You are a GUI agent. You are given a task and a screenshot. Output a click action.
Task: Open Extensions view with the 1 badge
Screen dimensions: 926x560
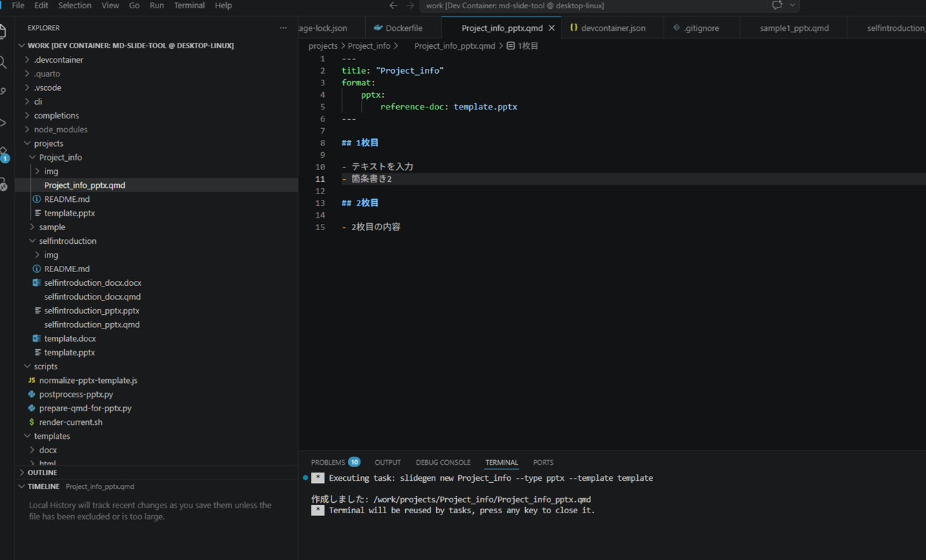click(3, 154)
